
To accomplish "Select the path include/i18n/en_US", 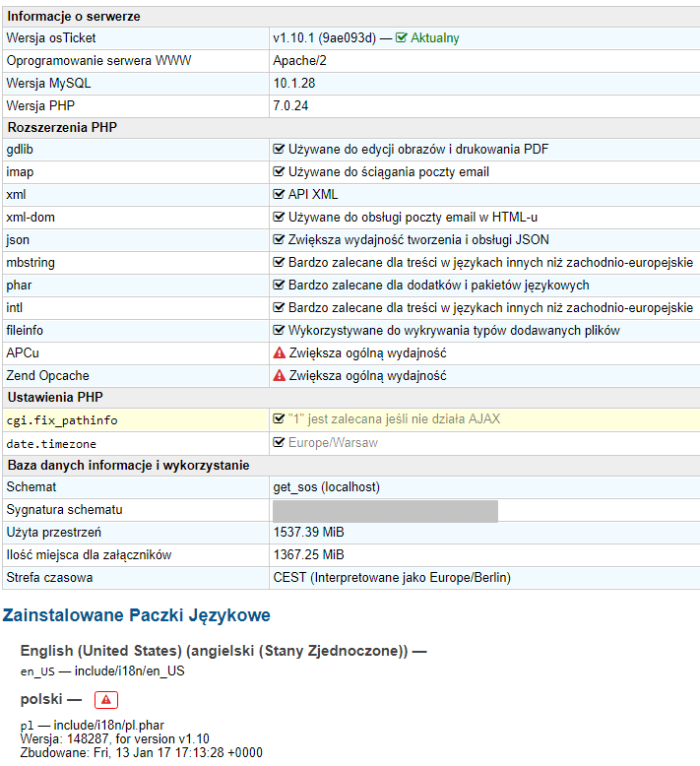I will (x=129, y=670).
